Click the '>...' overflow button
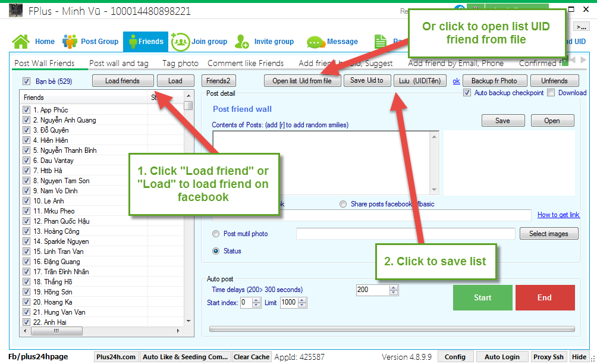 coord(581,27)
